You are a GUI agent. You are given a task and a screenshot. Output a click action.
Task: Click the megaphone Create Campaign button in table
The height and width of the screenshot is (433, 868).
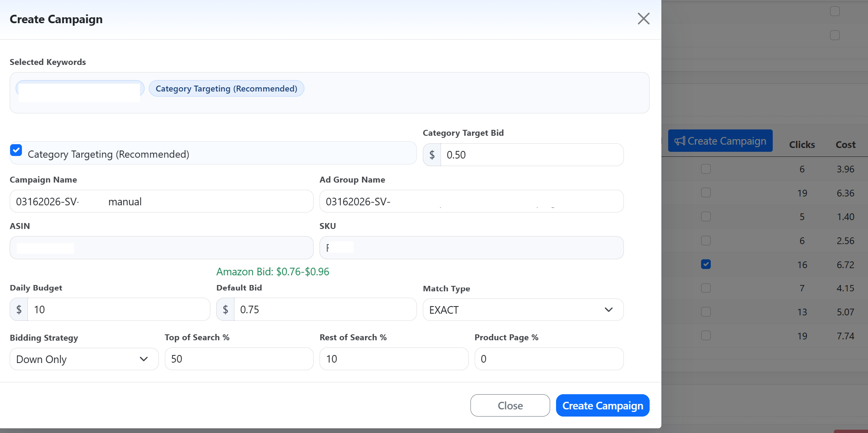click(720, 141)
